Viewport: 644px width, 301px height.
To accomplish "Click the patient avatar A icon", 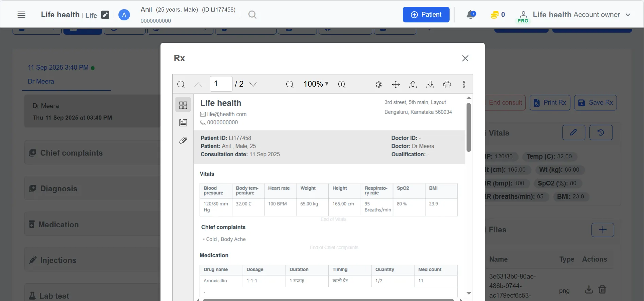I will click(x=124, y=15).
